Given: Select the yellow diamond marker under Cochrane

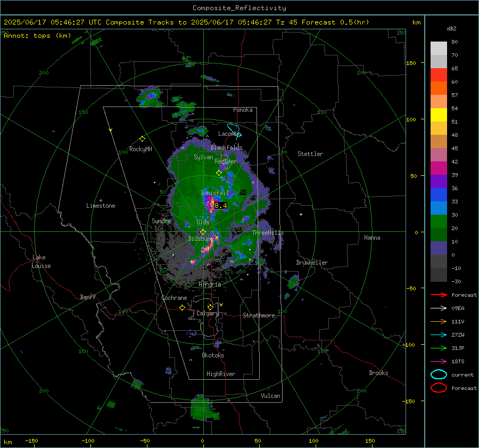Looking at the screenshot, I should click(182, 308).
